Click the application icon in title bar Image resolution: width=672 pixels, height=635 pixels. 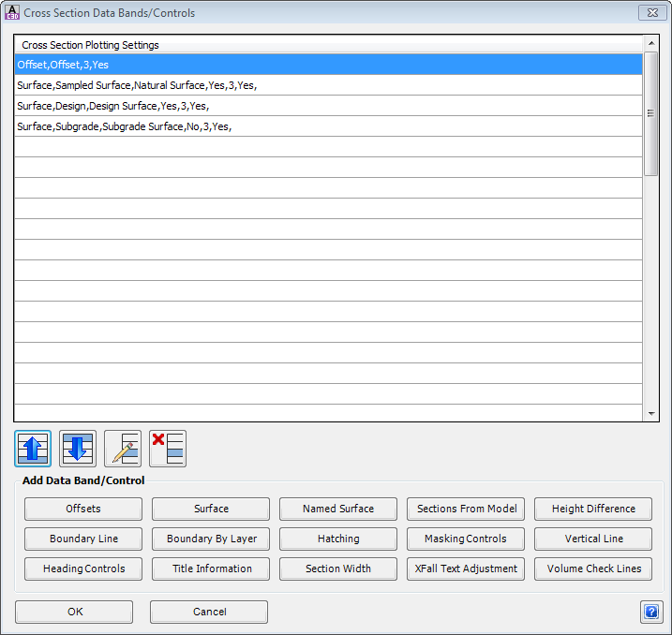(12, 12)
